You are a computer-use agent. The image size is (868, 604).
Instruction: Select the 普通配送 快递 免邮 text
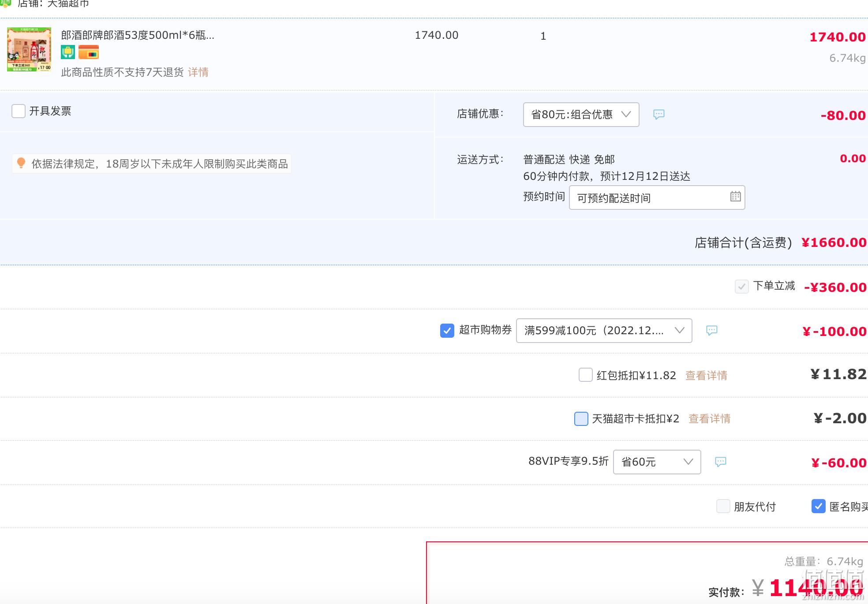569,160
